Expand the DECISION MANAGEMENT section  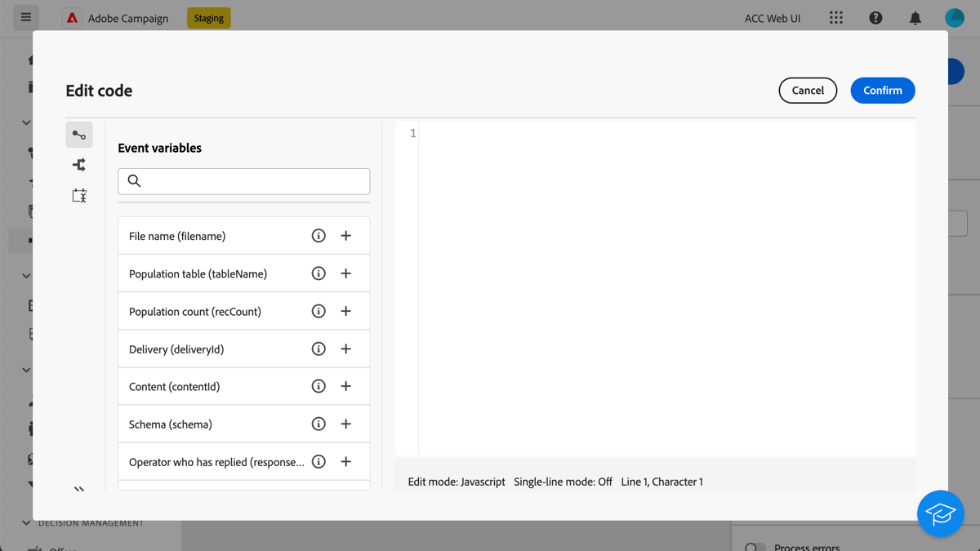pyautogui.click(x=25, y=522)
